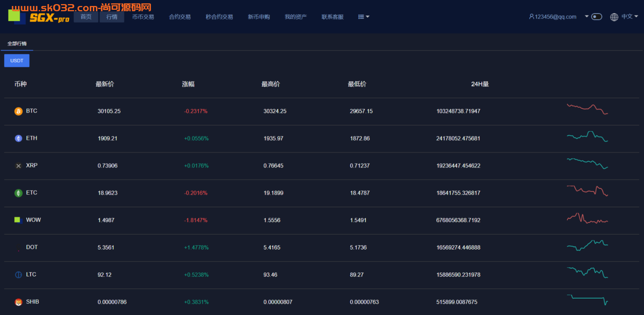The width and height of the screenshot is (644, 315).
Task: Select the LTC coin name
Action: tap(31, 275)
